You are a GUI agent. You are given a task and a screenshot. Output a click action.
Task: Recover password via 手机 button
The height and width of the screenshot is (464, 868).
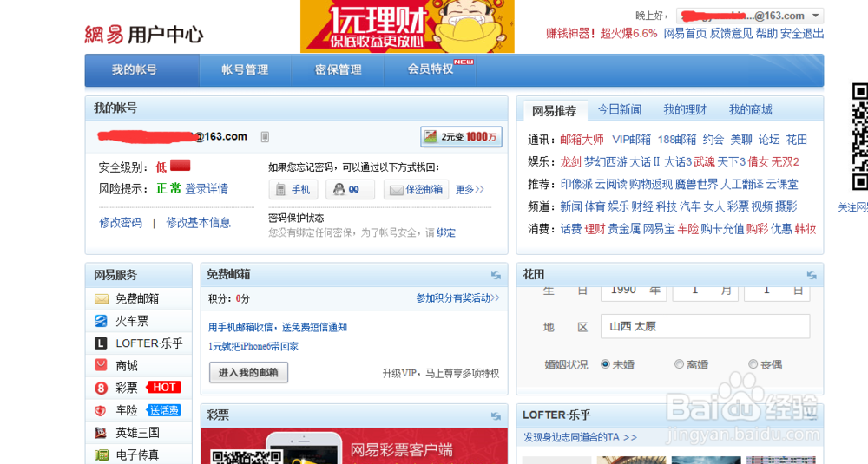point(293,189)
